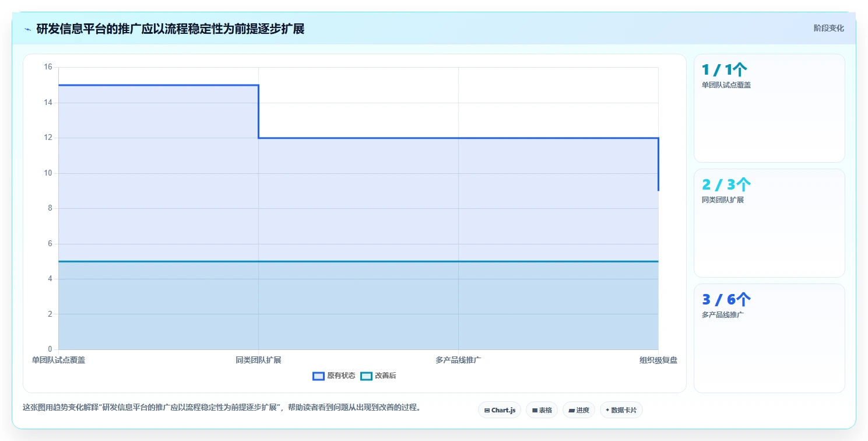Click the y-axis value 16
This screenshot has height=441, width=868.
pos(48,67)
